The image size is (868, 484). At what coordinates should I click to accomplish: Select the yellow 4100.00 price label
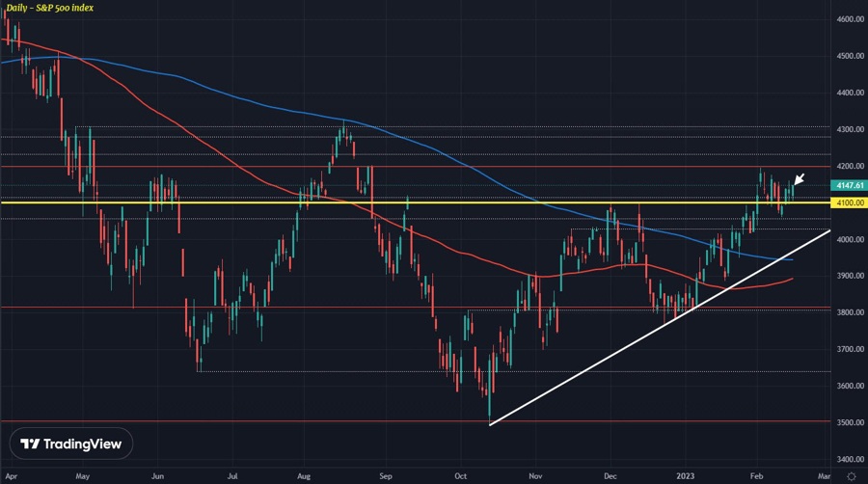pyautogui.click(x=848, y=202)
